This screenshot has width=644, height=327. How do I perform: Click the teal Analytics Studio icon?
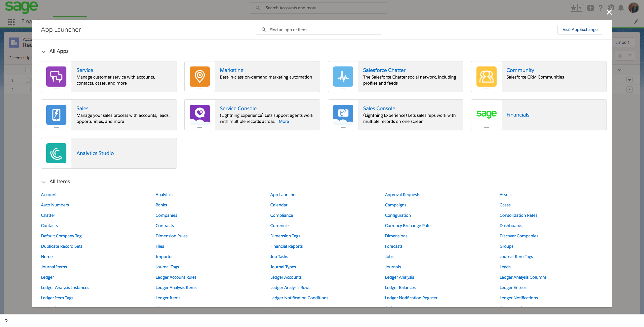56,153
